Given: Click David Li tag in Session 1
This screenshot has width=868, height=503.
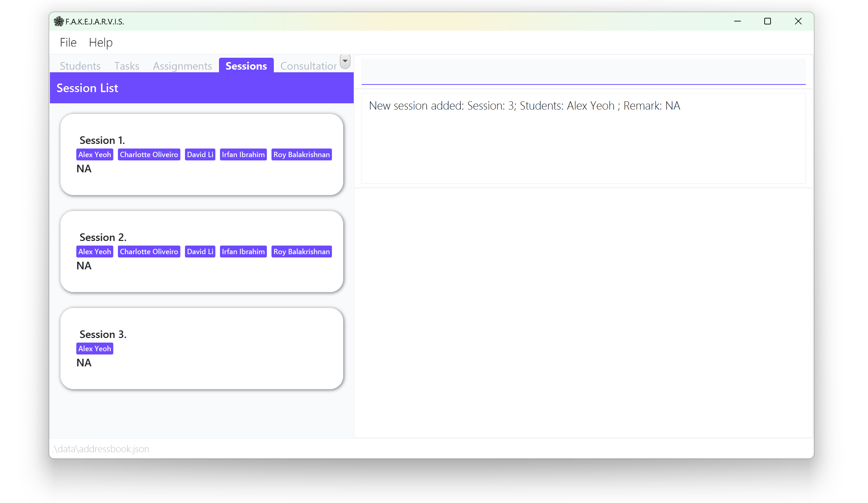Looking at the screenshot, I should 200,154.
